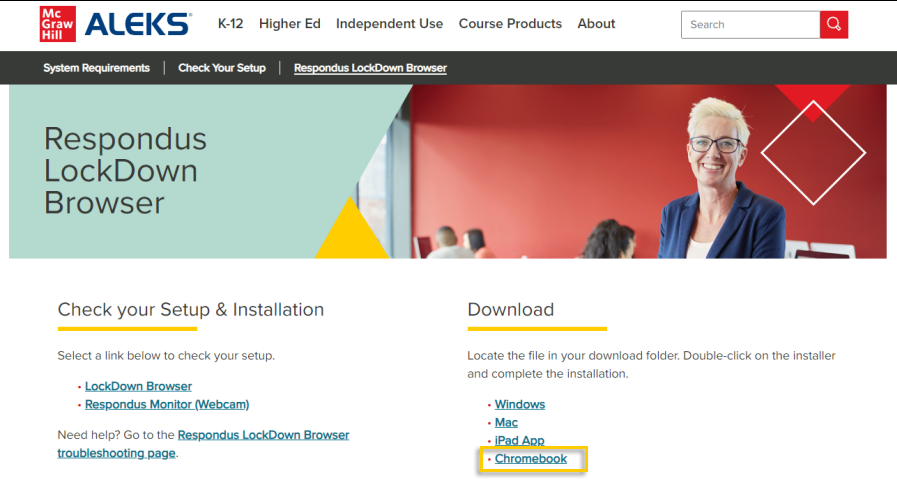Focus the Search text field
The width and height of the screenshot is (897, 491).
coord(750,25)
